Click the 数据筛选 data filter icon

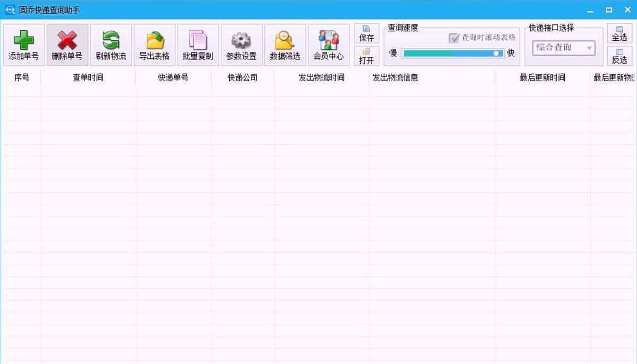tap(285, 45)
